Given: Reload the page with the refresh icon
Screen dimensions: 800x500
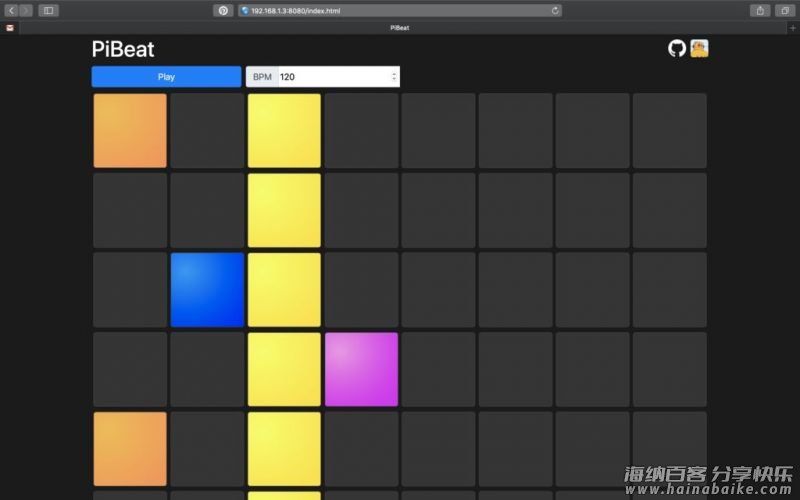Looking at the screenshot, I should pos(555,10).
